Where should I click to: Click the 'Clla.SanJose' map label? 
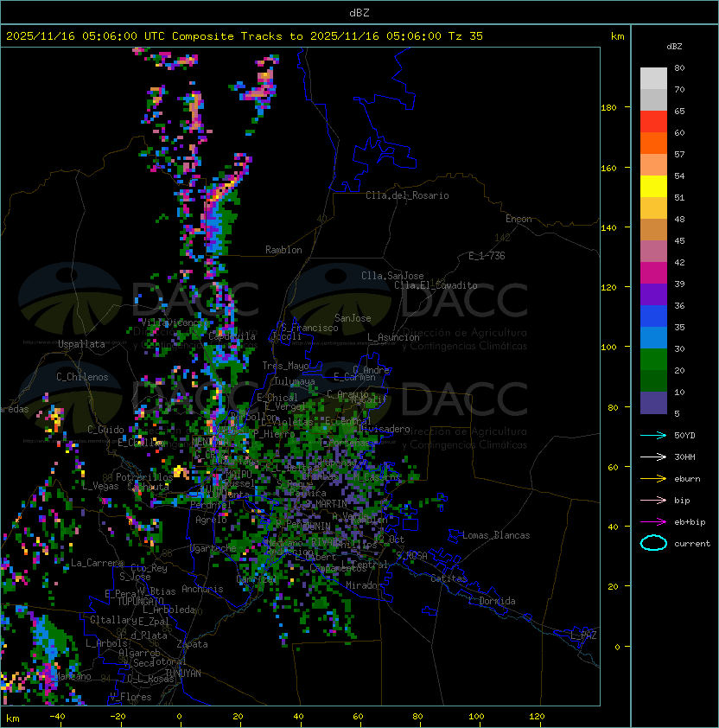[392, 276]
